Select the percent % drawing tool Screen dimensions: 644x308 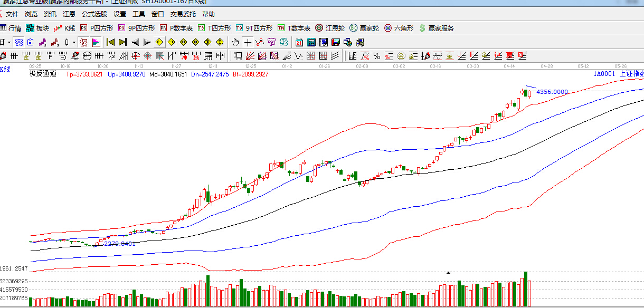click(x=376, y=56)
